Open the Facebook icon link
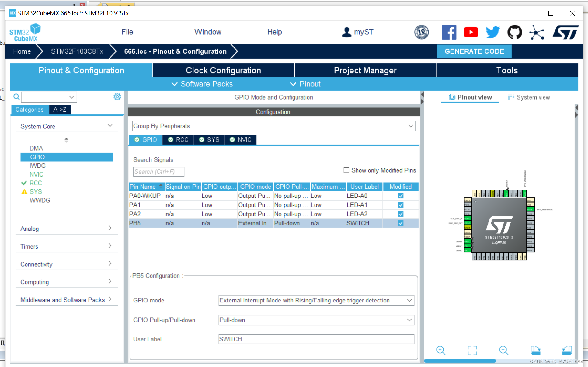The height and width of the screenshot is (367, 588). click(x=449, y=32)
